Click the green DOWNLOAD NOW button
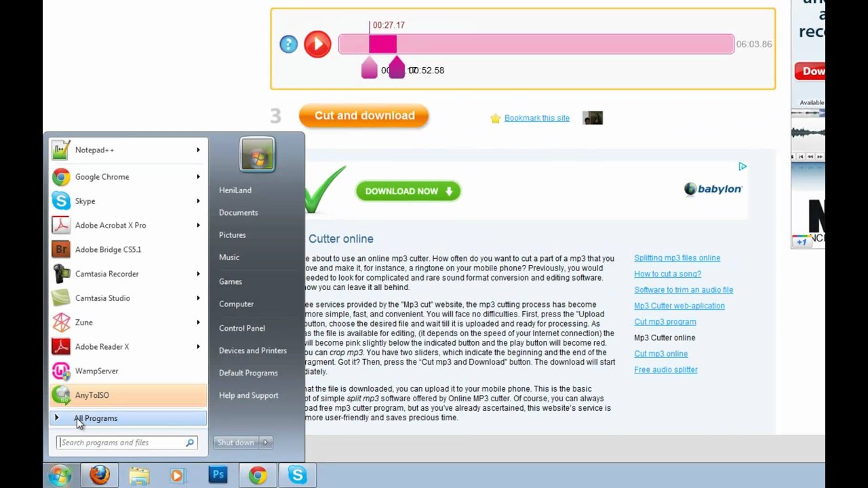Viewport: 868px width, 488px height. pyautogui.click(x=408, y=191)
